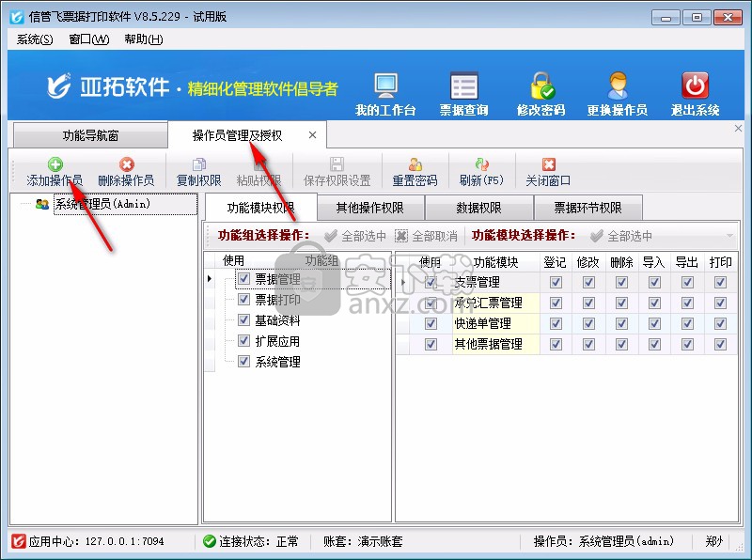Click the 功能模块 column header
This screenshot has width=752, height=560.
pyautogui.click(x=495, y=263)
